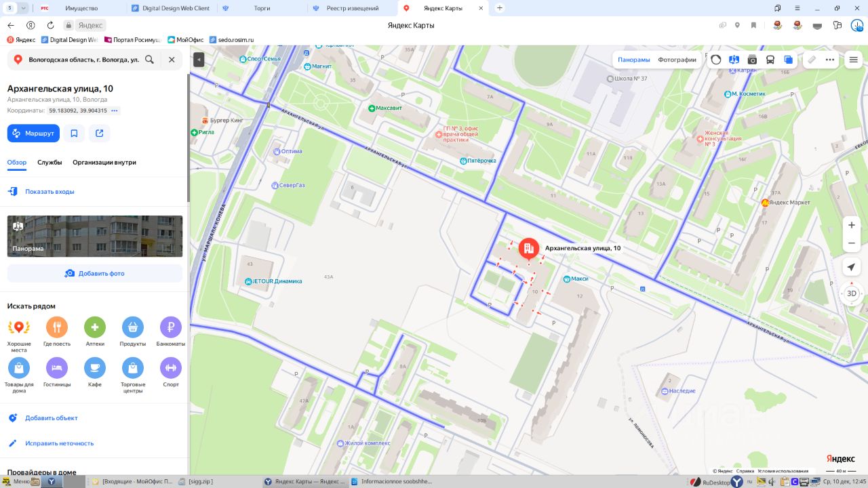This screenshot has height=488, width=868.
Task: Go back using the browser back arrow
Action: [10, 25]
